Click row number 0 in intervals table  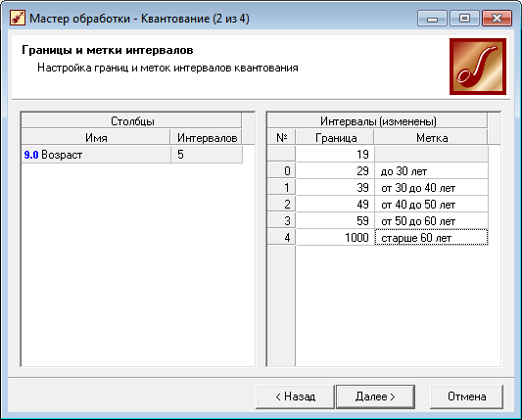(x=281, y=171)
